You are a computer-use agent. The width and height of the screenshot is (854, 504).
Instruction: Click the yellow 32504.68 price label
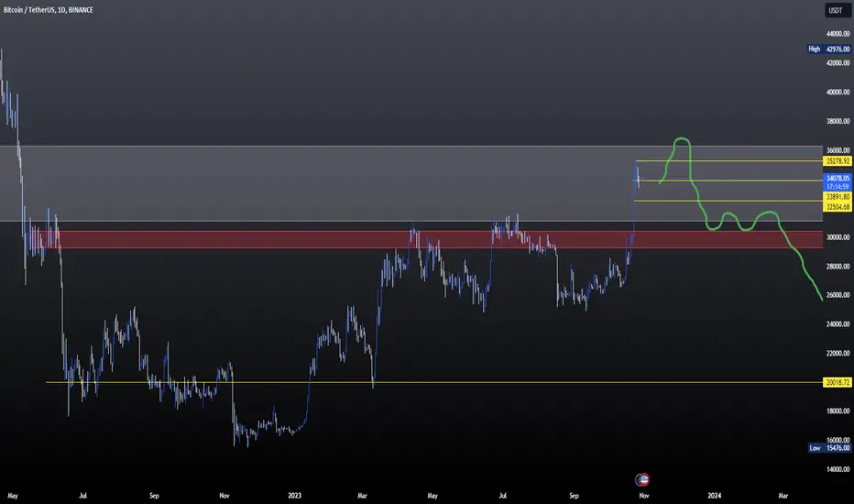[838, 206]
